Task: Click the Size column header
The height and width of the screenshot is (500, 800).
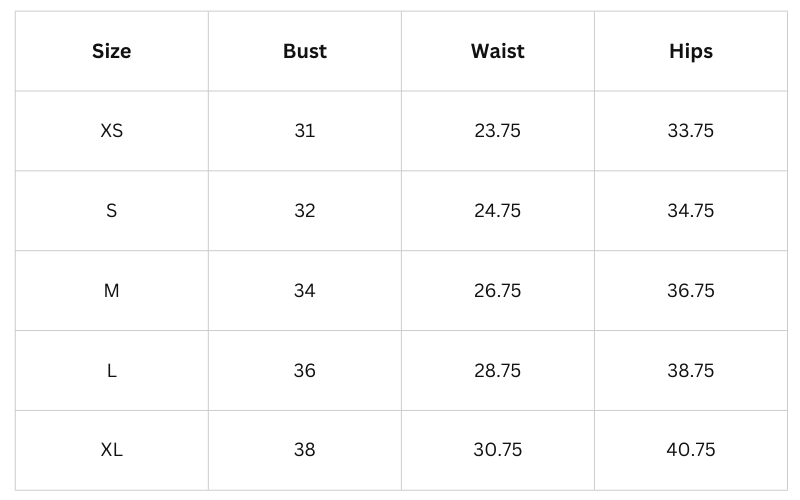Action: (112, 51)
